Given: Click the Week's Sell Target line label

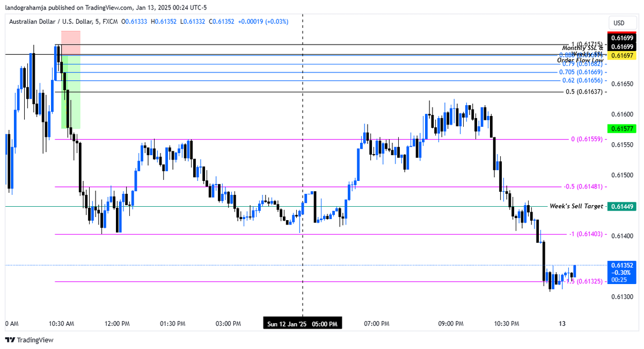Looking at the screenshot, I should 576,206.
